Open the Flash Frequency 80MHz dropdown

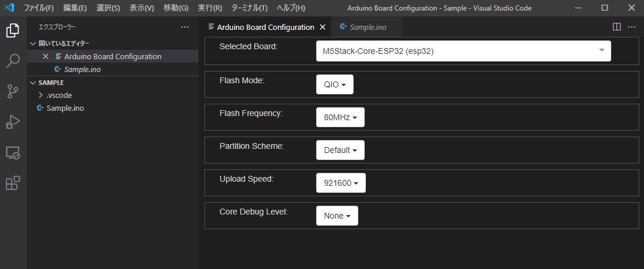click(340, 117)
